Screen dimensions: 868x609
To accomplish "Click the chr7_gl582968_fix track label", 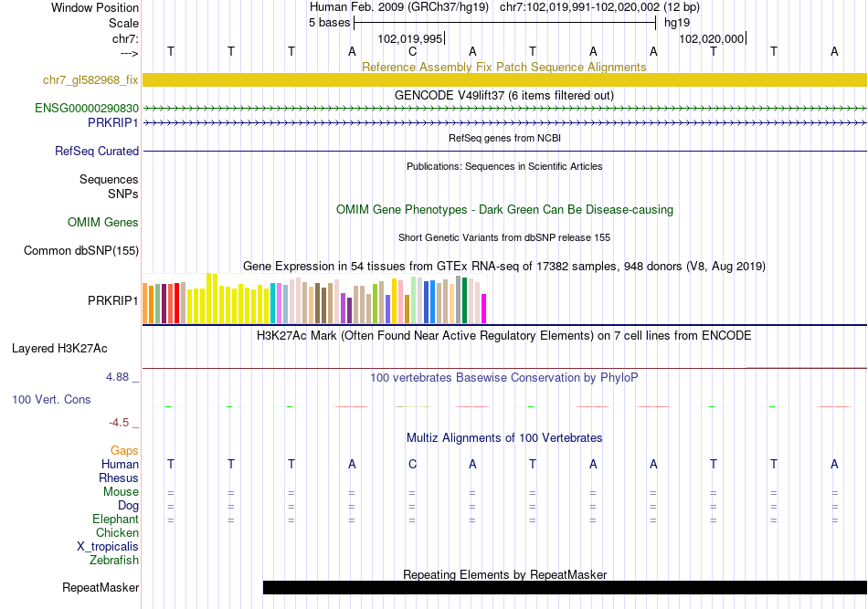I will pos(90,80).
